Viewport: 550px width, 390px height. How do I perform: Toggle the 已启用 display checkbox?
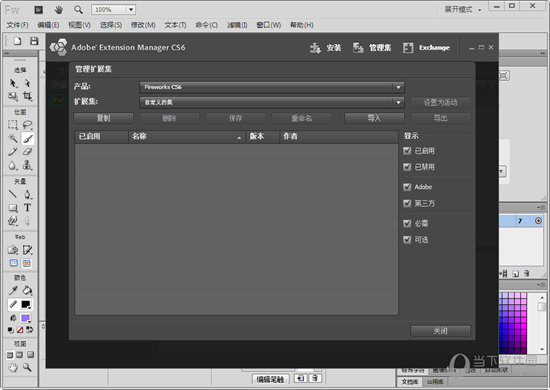[x=407, y=151]
